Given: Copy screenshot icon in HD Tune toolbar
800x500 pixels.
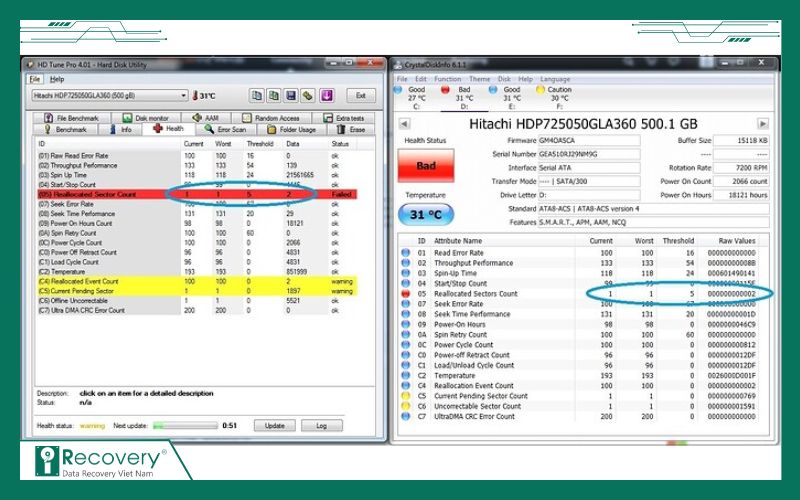Looking at the screenshot, I should pos(274,95).
